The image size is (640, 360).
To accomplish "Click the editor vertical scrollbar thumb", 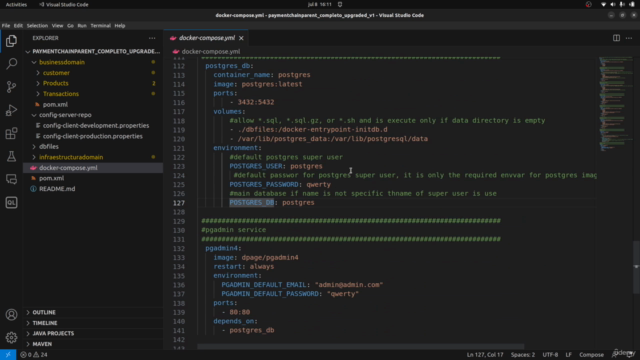I will coord(636,267).
